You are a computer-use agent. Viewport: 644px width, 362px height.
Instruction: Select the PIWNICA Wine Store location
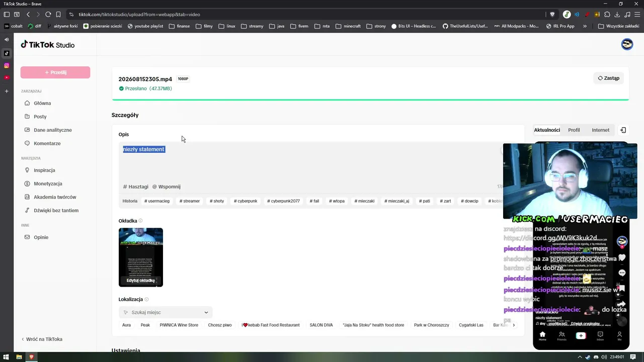[x=179, y=325]
